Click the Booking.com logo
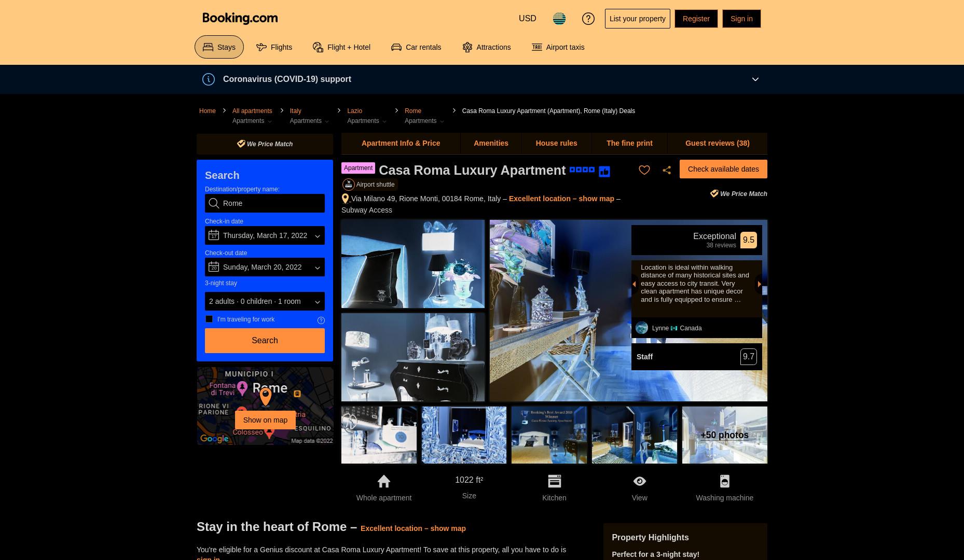This screenshot has width=964, height=560. (x=240, y=18)
